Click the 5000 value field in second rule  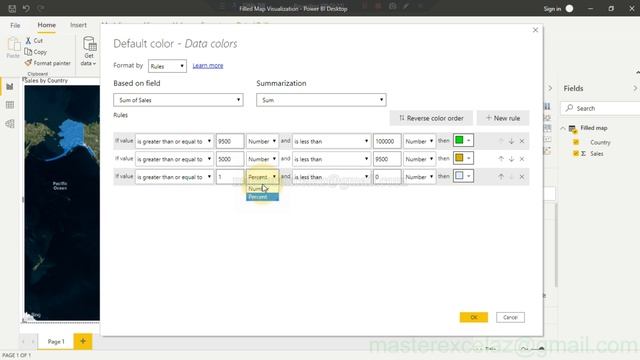pos(230,159)
